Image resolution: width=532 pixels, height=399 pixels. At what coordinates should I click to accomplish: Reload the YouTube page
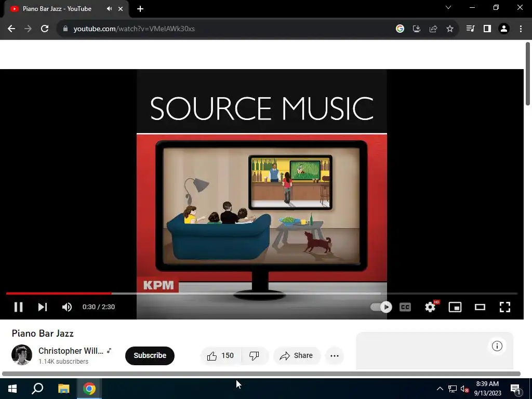[45, 29]
